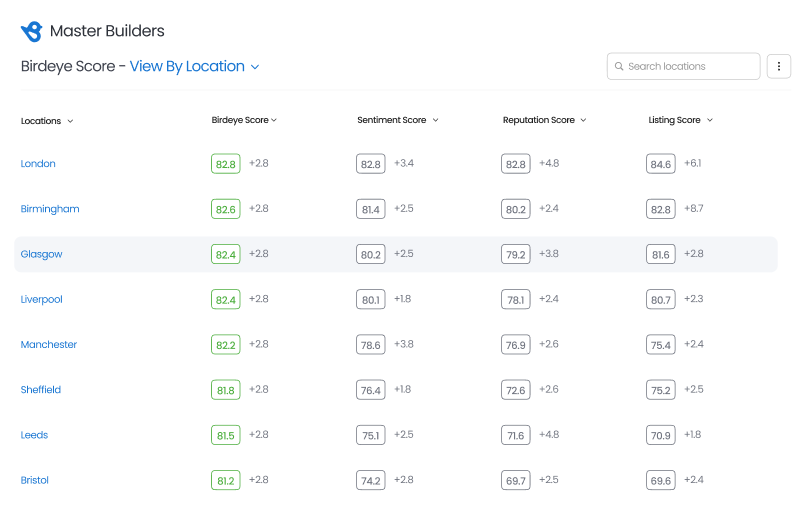Screen dimensions: 812x524
Task: Click Liverpool's Listing Score 80.7 badge
Action: (661, 299)
